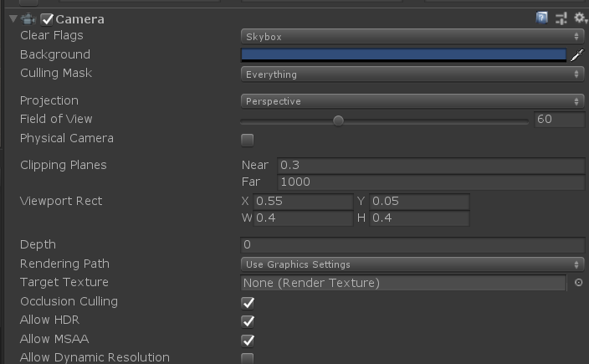589x364 pixels.
Task: Uncheck the Occlusion Culling checkbox
Action: [x=248, y=303]
